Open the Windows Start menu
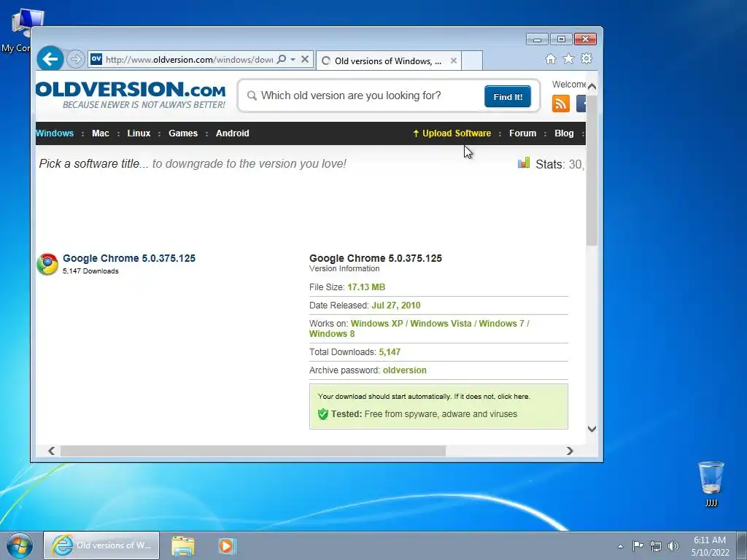This screenshot has height=560, width=747. click(19, 545)
